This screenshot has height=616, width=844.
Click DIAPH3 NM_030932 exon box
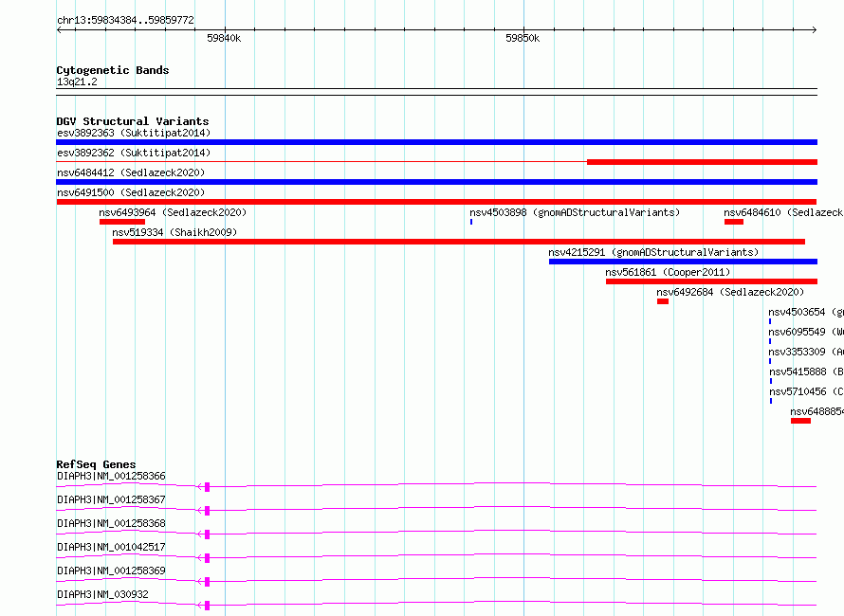click(208, 606)
